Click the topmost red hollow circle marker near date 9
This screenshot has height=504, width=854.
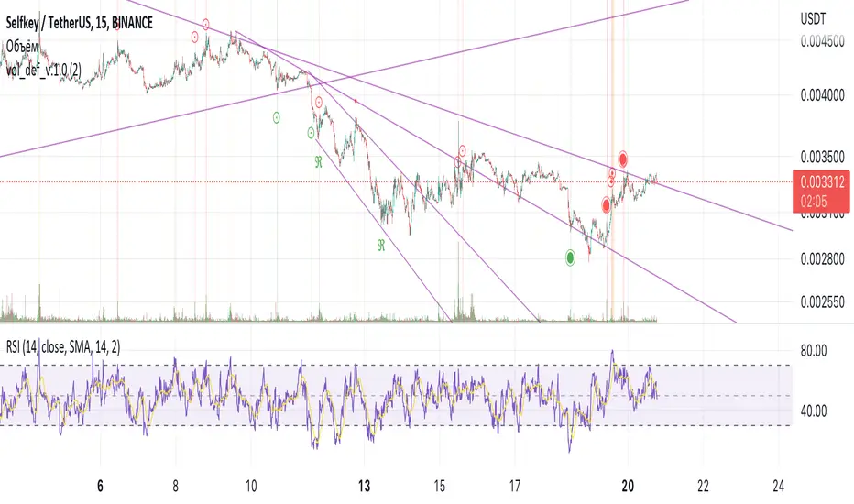point(206,25)
